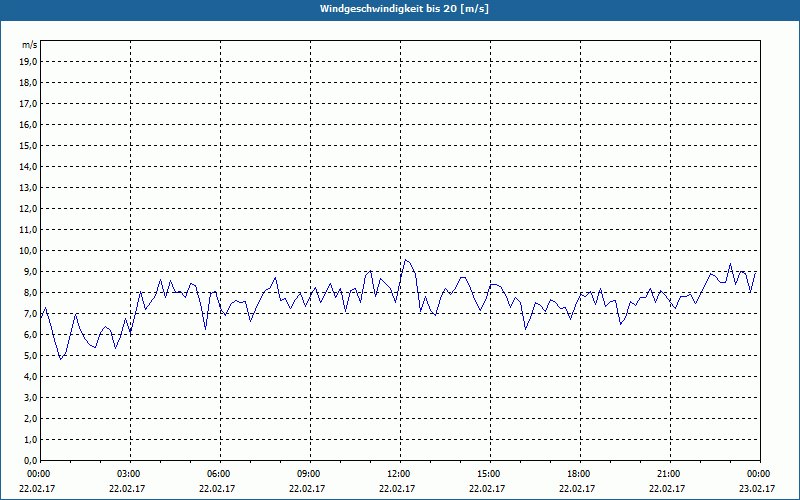Click the 7,0 y-axis value
This screenshot has width=800, height=500.
pos(31,313)
